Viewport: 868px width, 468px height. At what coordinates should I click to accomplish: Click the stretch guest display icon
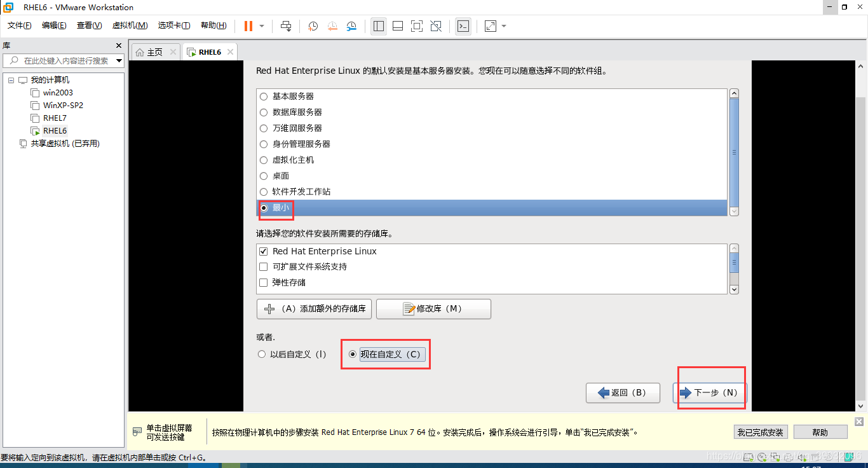click(x=490, y=26)
